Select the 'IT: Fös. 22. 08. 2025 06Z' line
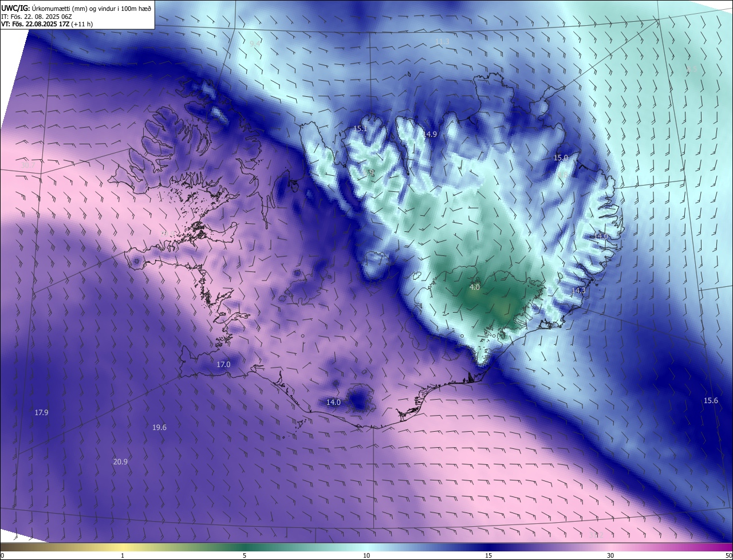733x560 pixels. coord(37,16)
